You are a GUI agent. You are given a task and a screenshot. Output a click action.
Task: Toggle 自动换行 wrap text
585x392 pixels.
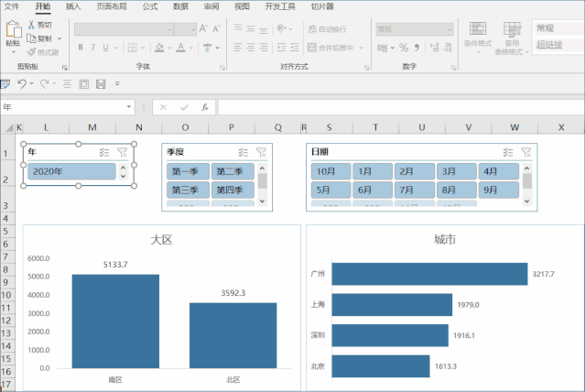327,29
